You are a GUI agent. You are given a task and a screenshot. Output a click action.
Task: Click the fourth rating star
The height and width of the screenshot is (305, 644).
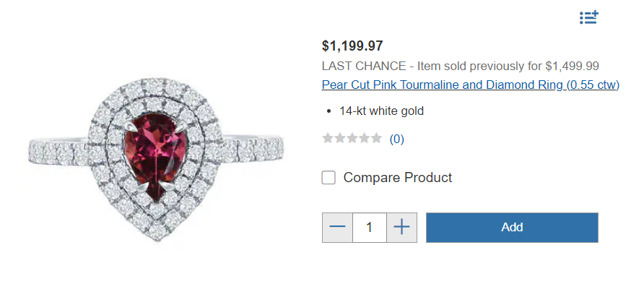pos(364,138)
